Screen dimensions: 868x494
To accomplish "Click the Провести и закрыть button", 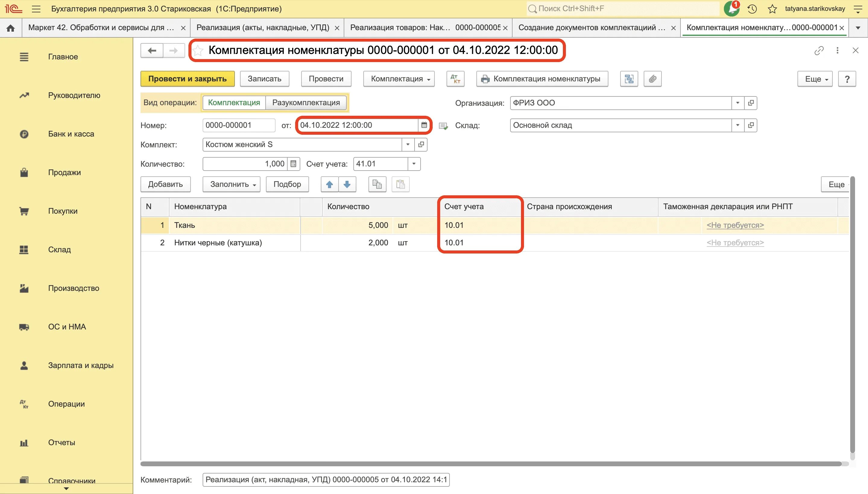I will click(x=187, y=79).
